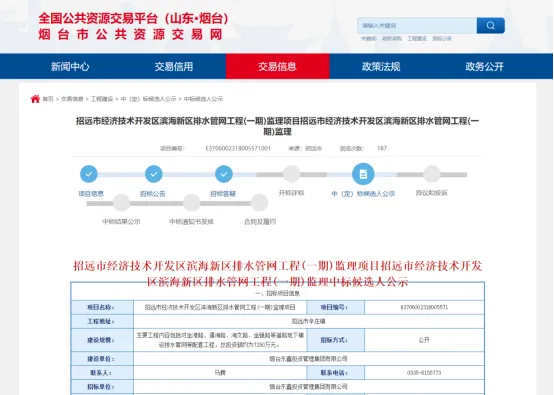Viewport: 554px width, 395px height.
Task: Click the keyword search input field
Action: click(x=417, y=25)
